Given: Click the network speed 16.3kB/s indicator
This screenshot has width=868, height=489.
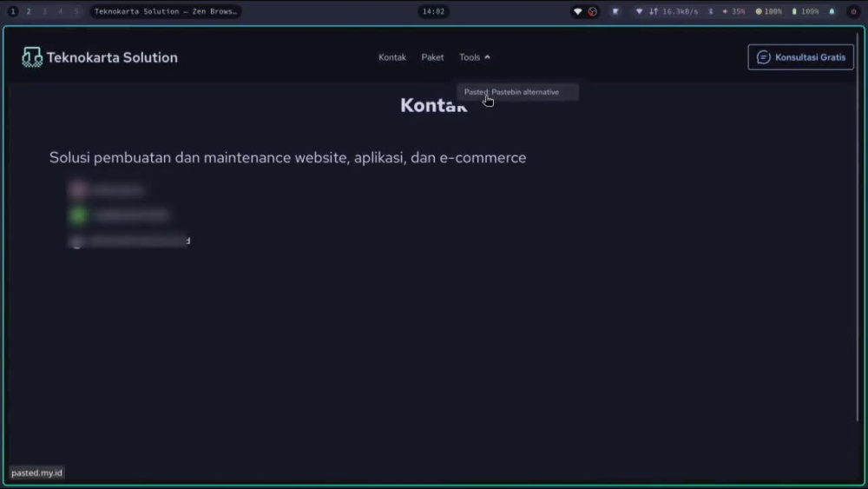Looking at the screenshot, I should point(674,11).
